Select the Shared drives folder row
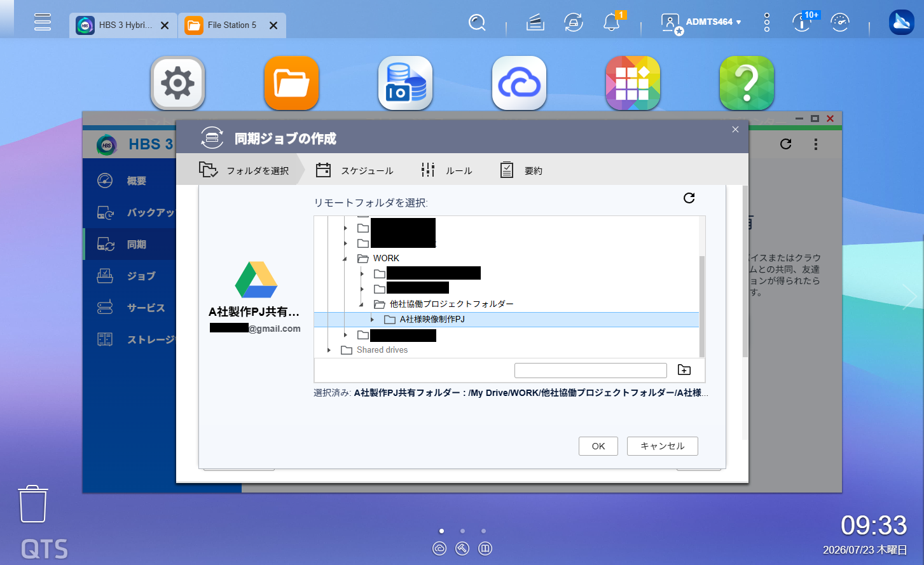Viewport: 924px width, 565px height. click(x=506, y=350)
